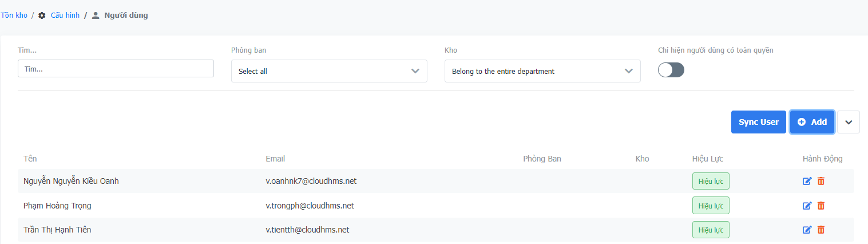Screen dimensions: 868x244
Task: Delete user Phạm Hoàng Trọng
Action: 821,206
